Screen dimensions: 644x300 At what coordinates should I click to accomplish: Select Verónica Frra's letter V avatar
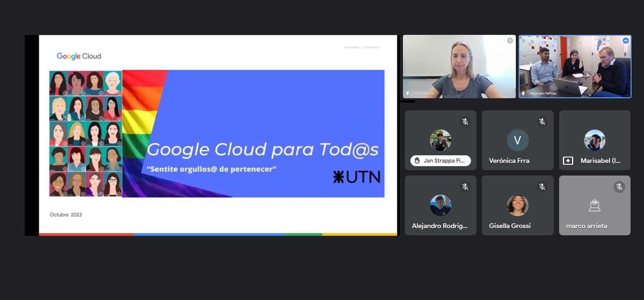click(517, 140)
